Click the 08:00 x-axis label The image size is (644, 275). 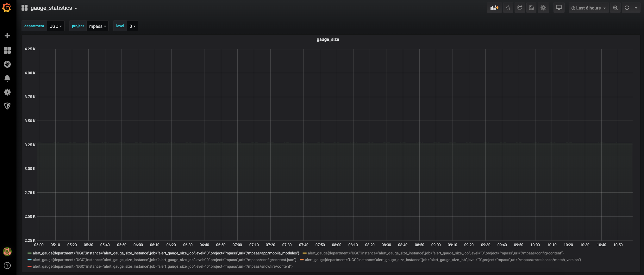tap(337, 245)
